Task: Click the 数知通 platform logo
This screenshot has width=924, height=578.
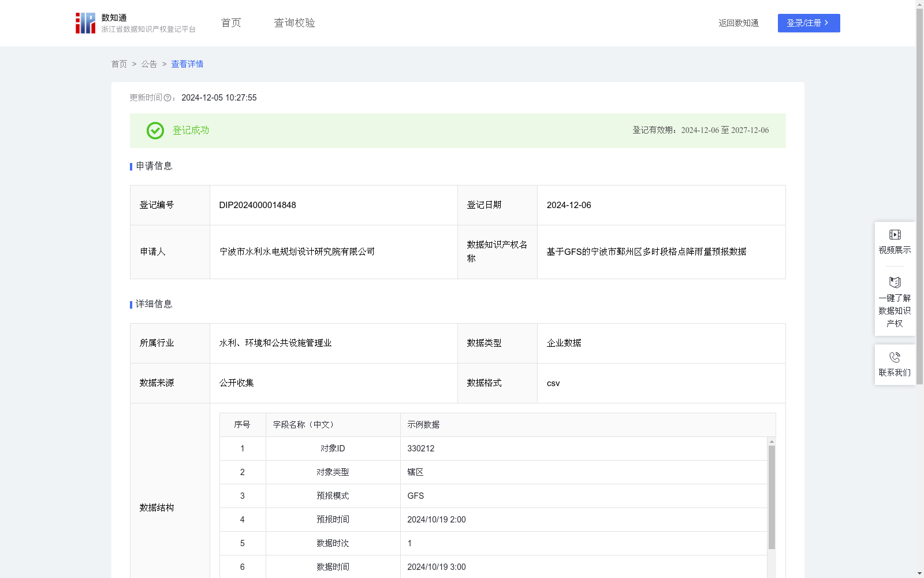Action: click(135, 23)
